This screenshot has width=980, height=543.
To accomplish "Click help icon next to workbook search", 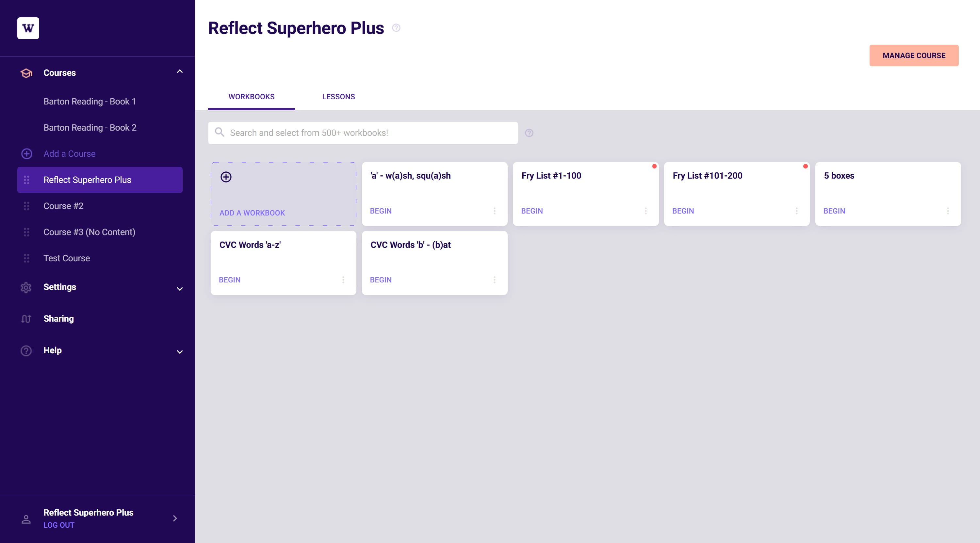I will (529, 133).
